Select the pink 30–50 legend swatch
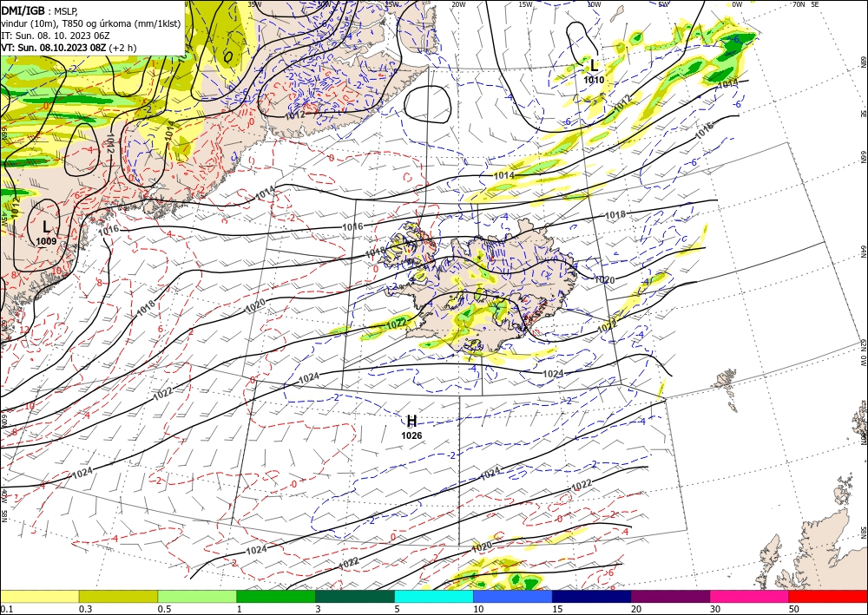Image resolution: width=868 pixels, height=615 pixels. [x=750, y=596]
